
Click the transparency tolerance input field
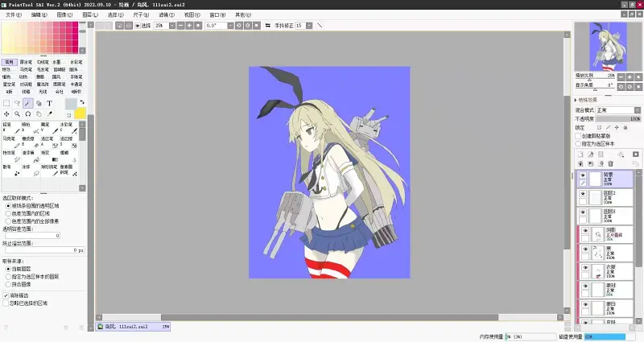coord(32,235)
